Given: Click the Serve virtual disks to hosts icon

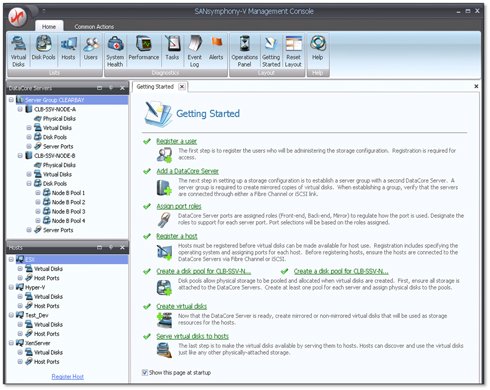Looking at the screenshot, I should 164,350.
